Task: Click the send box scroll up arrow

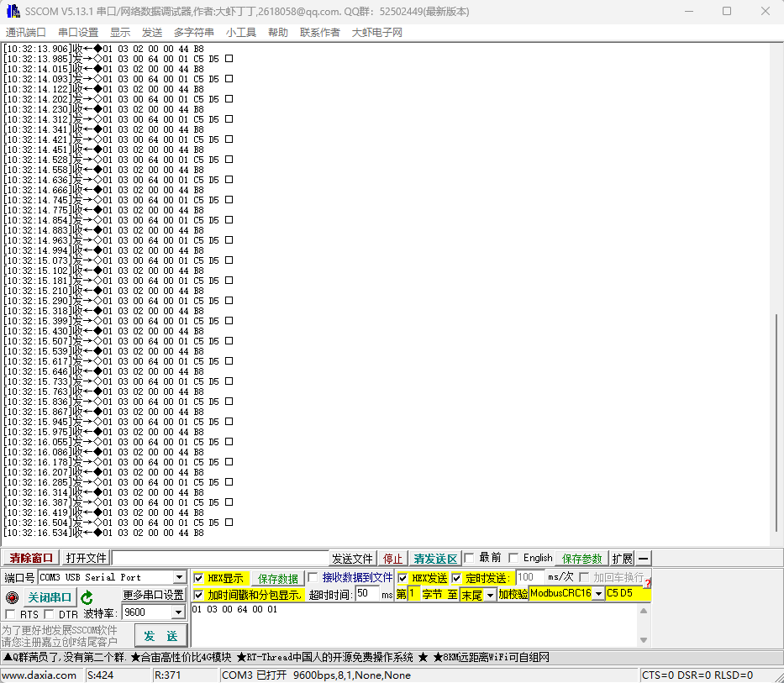Action: pos(644,611)
